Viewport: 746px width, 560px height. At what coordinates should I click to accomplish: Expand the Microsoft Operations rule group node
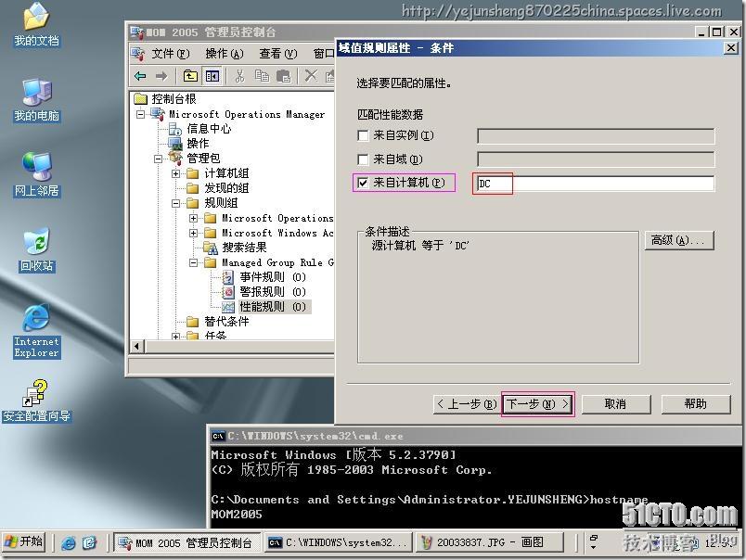(x=193, y=218)
